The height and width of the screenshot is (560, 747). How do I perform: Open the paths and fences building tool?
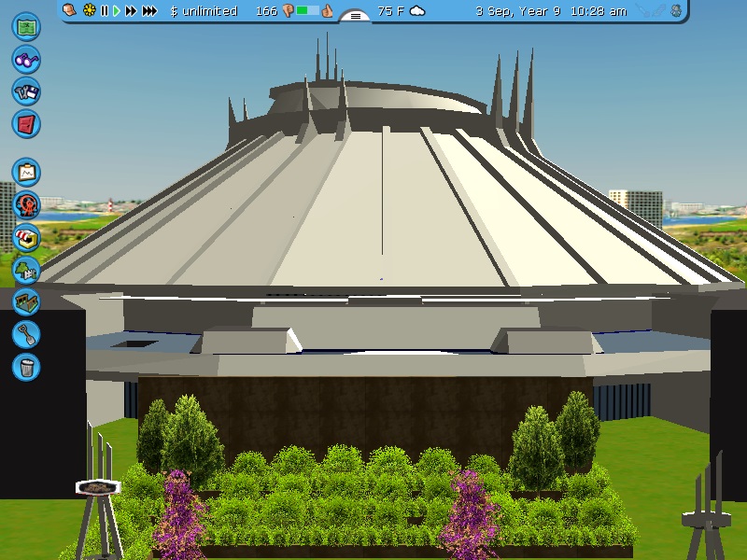click(26, 301)
